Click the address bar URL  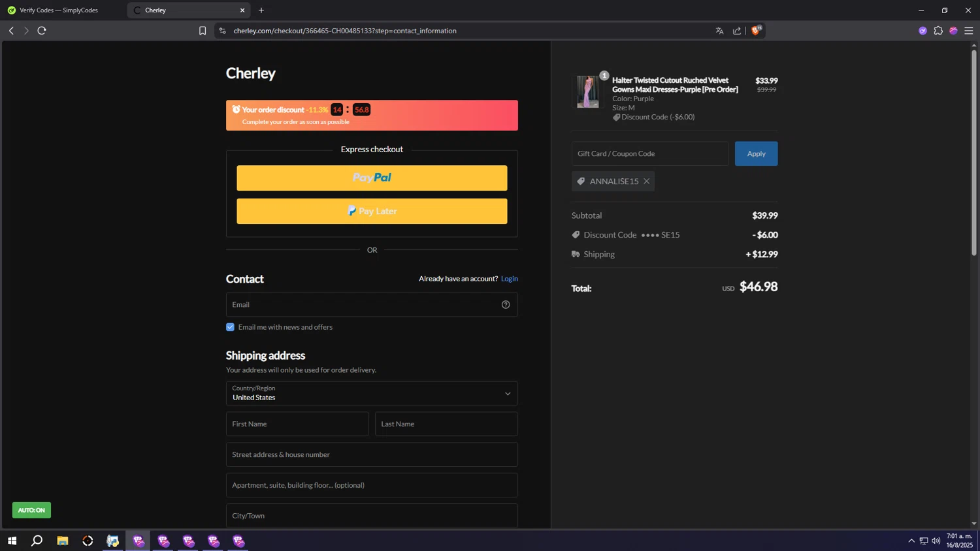pyautogui.click(x=345, y=31)
